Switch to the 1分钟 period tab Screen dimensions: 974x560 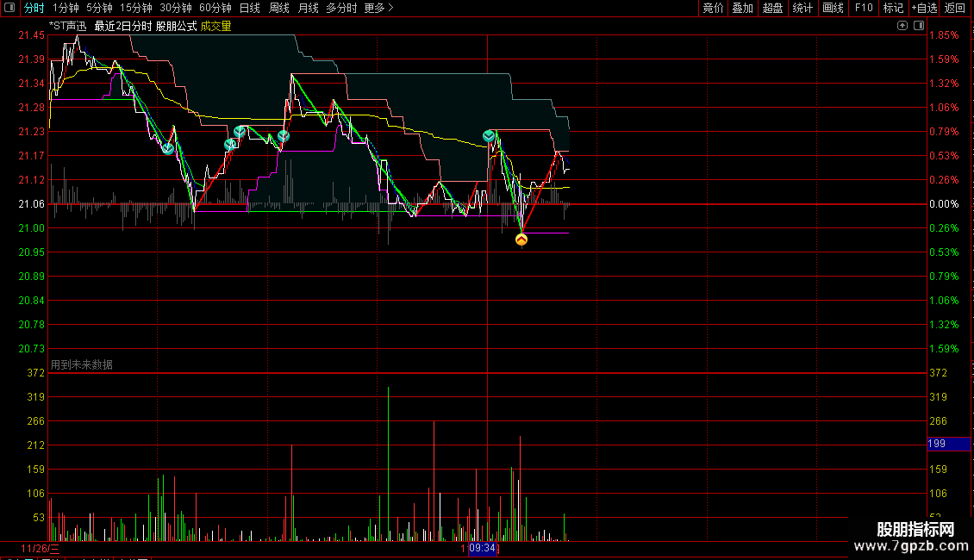(66, 8)
